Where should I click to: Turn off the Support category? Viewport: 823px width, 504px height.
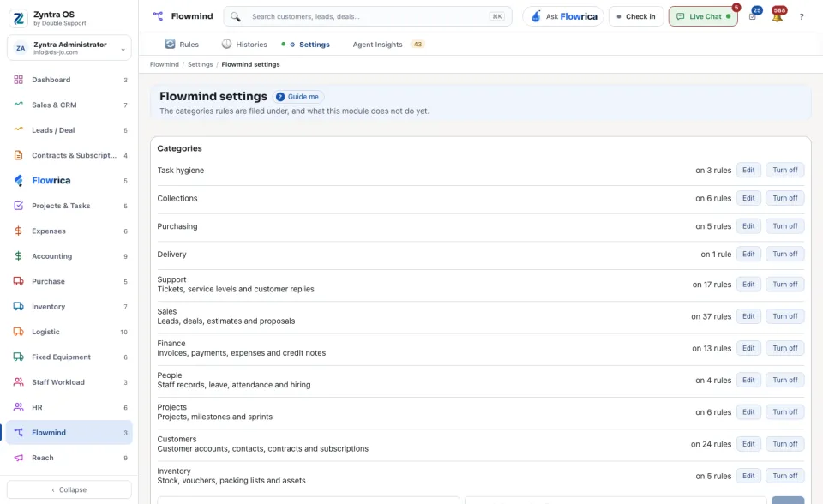pos(784,284)
